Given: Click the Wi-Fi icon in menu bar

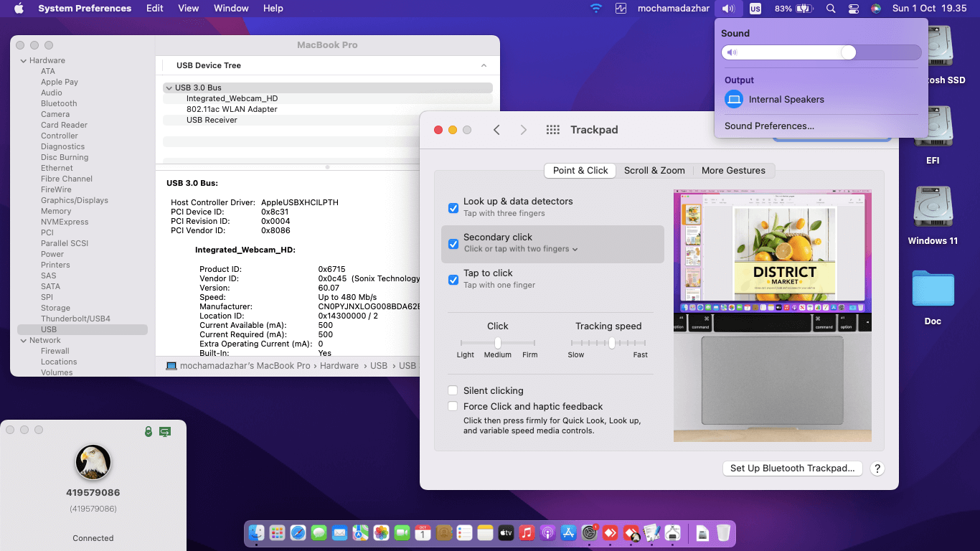Looking at the screenshot, I should (x=595, y=9).
